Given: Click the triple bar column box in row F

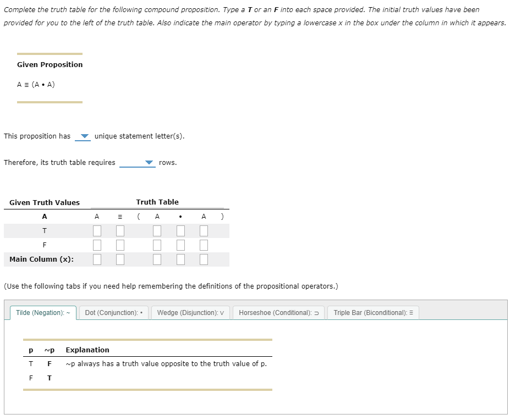Looking at the screenshot, I should (x=120, y=245).
